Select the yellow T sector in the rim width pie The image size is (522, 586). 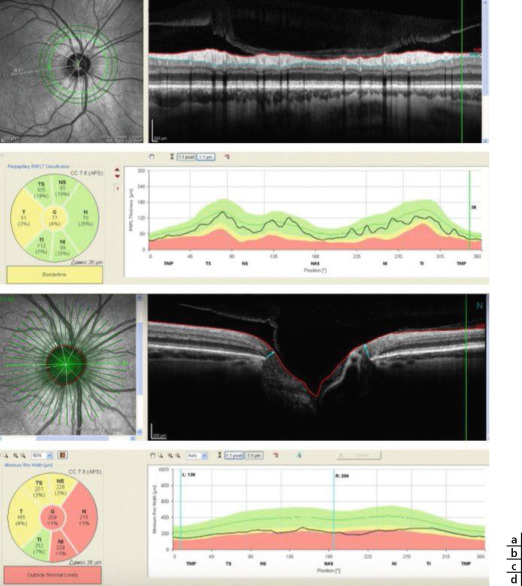pos(21,518)
